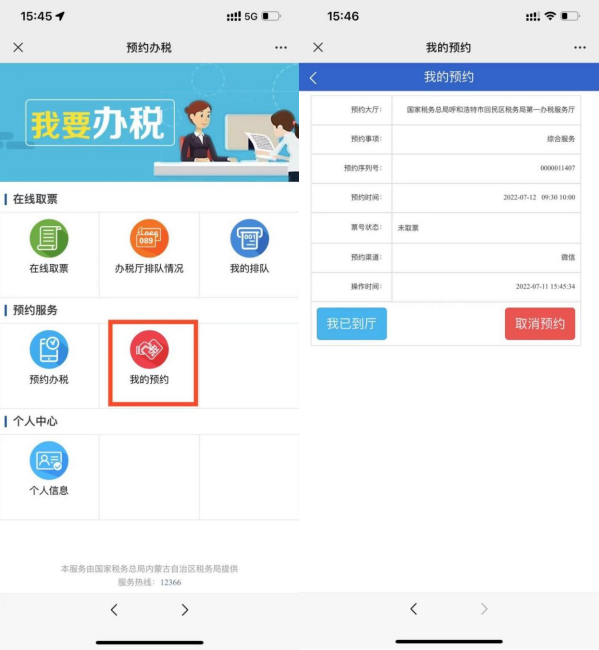
Task: Select appointment time 2022-07-12 09:30 10:00
Action: 539,197
